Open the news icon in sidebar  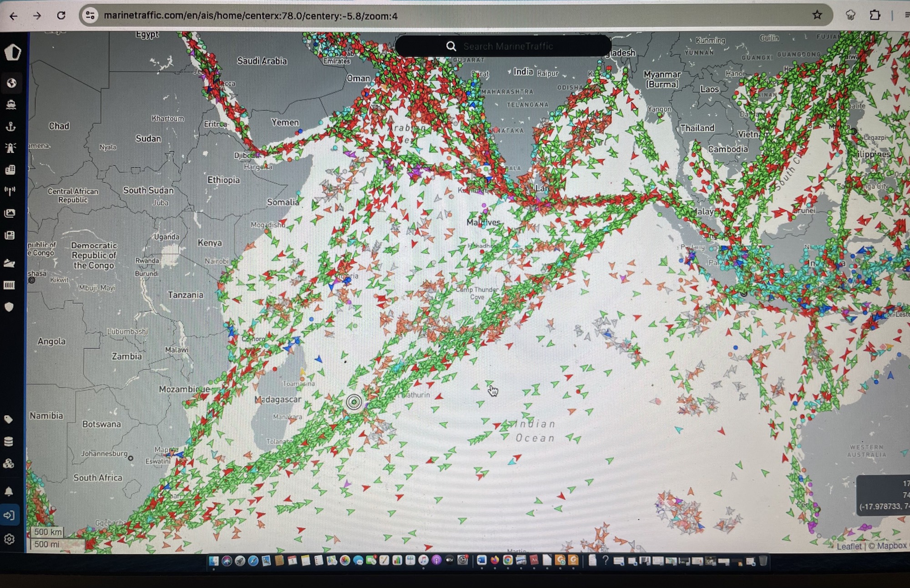10,235
